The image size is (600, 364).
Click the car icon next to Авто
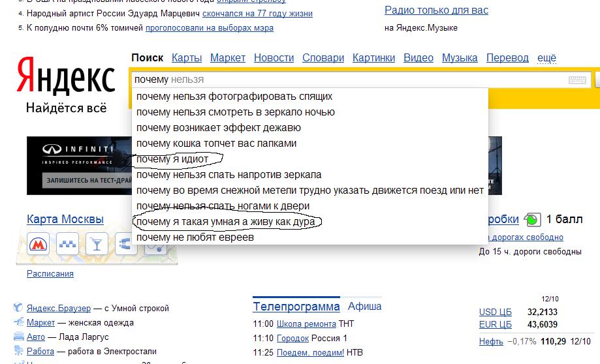[18, 337]
